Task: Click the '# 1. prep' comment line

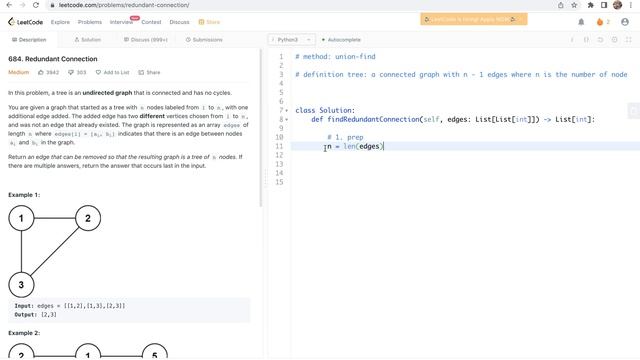Action: point(345,137)
